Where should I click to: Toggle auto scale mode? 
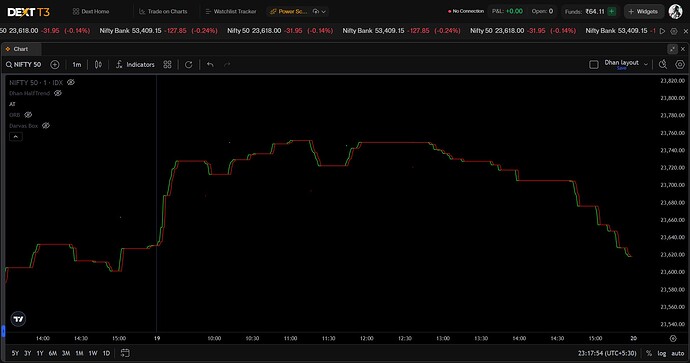[x=678, y=353]
